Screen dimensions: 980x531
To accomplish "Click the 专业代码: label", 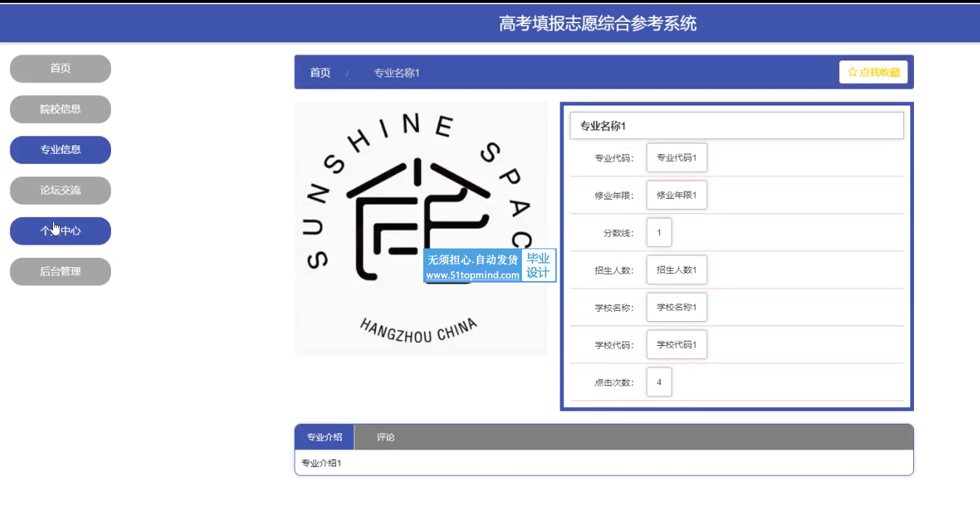I will tap(614, 158).
